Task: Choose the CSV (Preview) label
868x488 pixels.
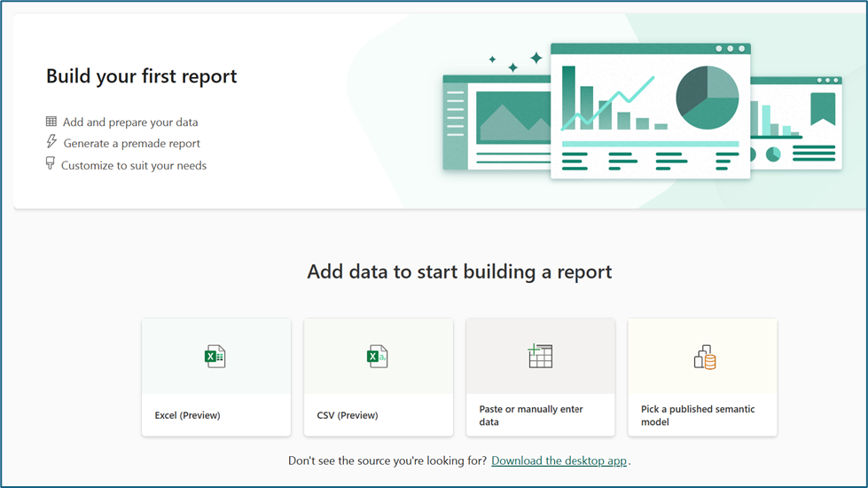Action: 348,415
